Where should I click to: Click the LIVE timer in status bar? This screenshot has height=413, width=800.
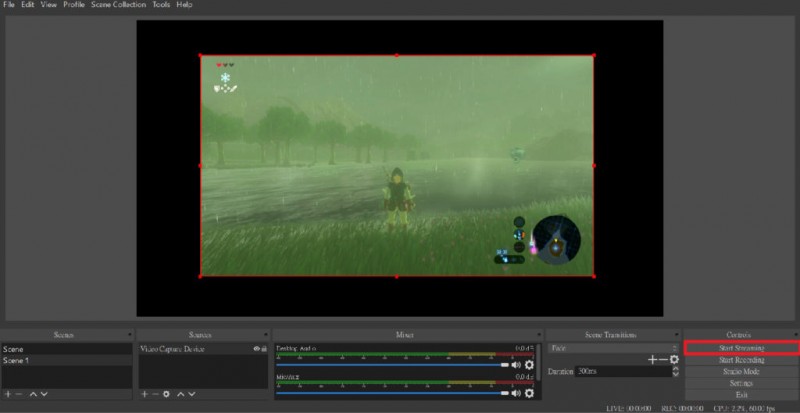pos(629,408)
